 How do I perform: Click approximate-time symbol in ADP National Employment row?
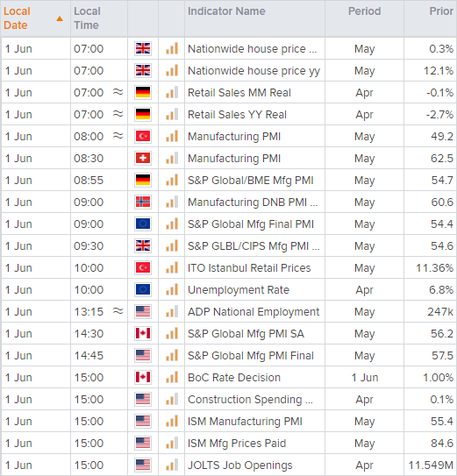point(118,311)
